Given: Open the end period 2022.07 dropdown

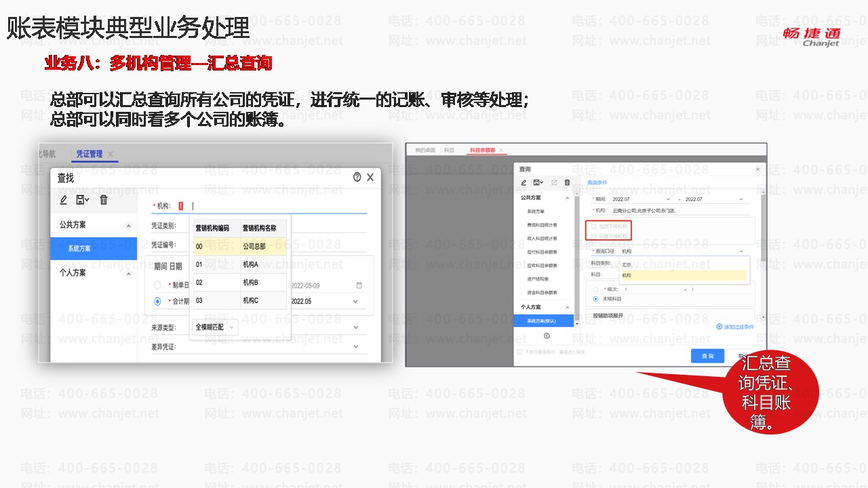Looking at the screenshot, I should point(741,199).
